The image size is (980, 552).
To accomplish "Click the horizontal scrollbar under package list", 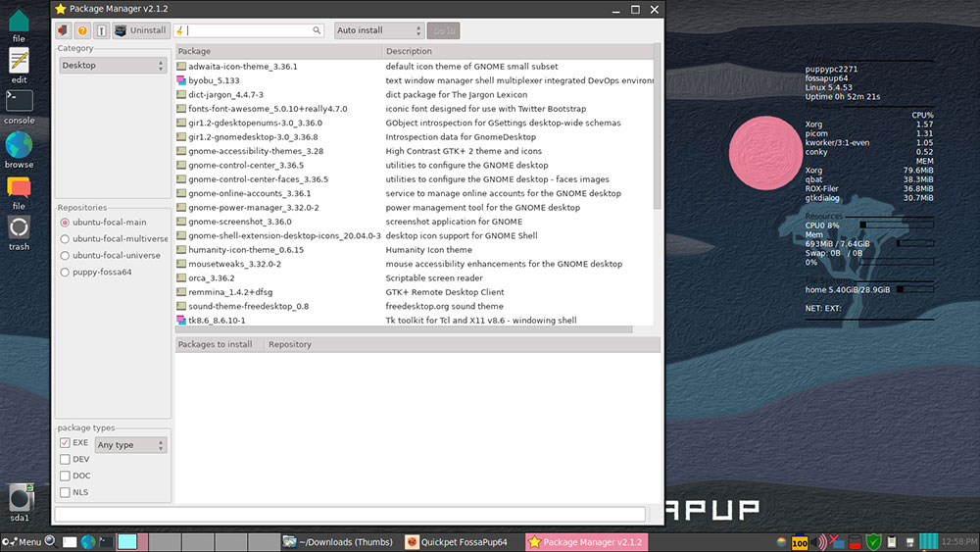I will pyautogui.click(x=404, y=329).
